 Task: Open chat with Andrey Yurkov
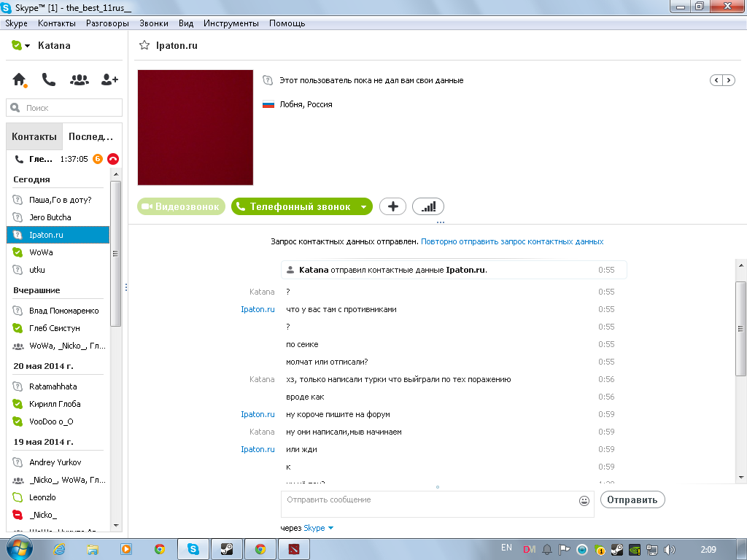(x=58, y=462)
